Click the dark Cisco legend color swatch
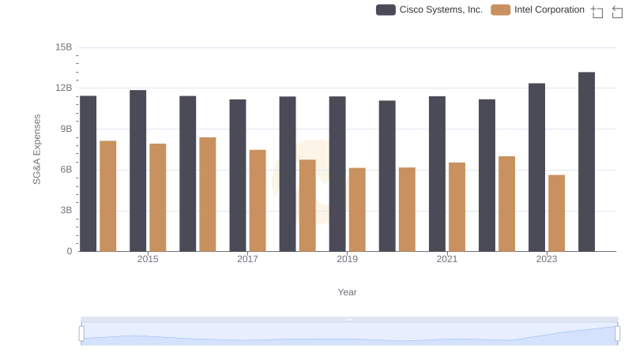The width and height of the screenshot is (632, 364). click(x=386, y=9)
